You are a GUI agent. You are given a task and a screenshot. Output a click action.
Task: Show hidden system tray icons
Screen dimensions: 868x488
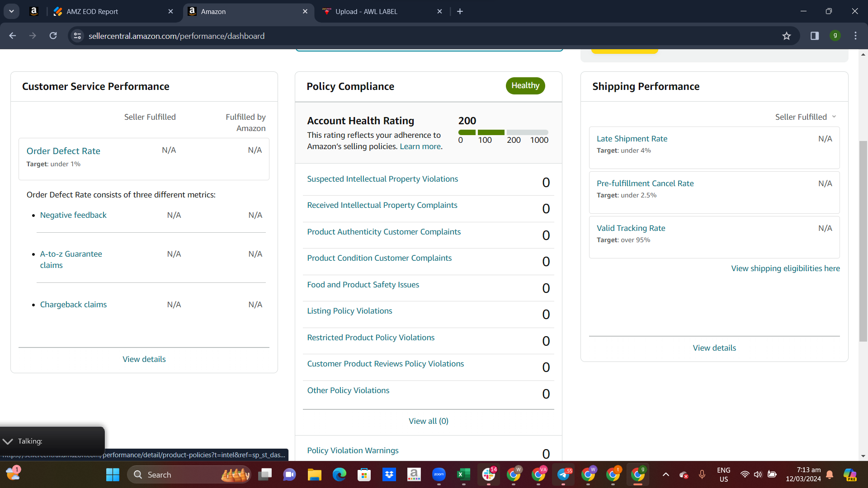pyautogui.click(x=665, y=474)
